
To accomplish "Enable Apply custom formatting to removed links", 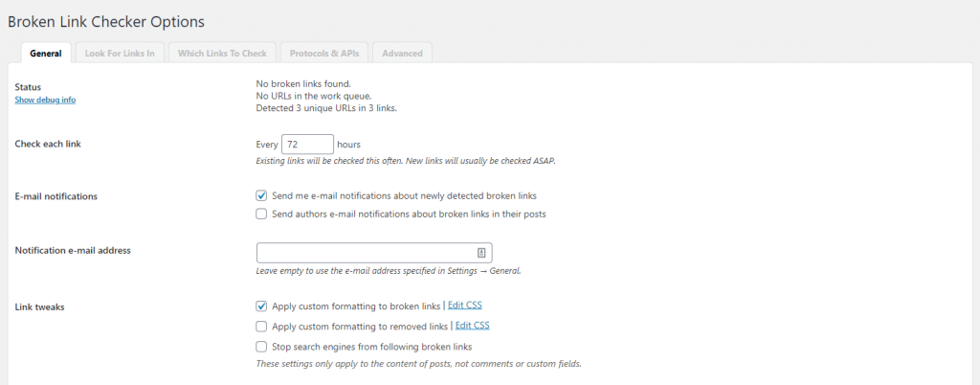I will click(262, 327).
